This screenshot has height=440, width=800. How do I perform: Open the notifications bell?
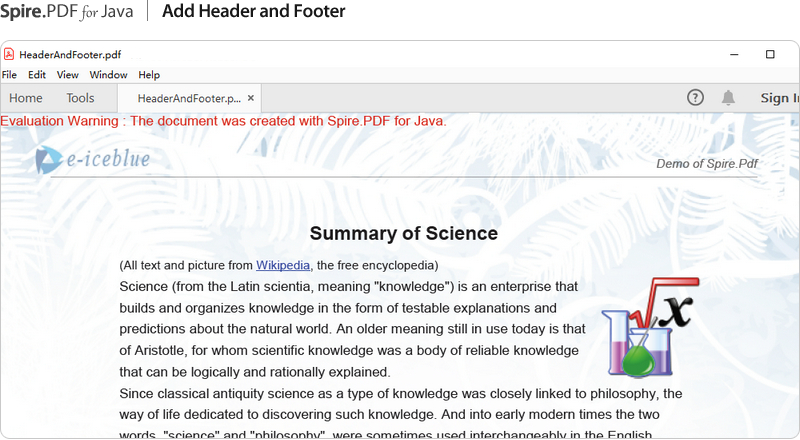pyautogui.click(x=728, y=97)
